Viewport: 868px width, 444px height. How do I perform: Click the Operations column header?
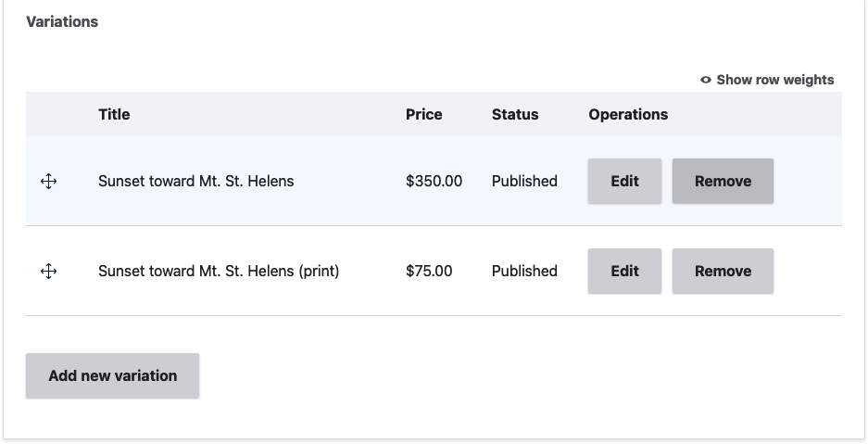click(628, 114)
